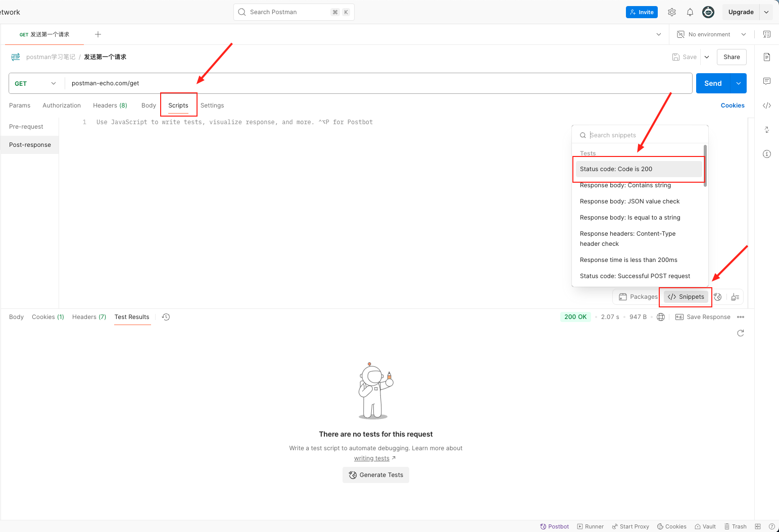779x532 pixels.
Task: Follow the writing tests link
Action: coord(372,458)
